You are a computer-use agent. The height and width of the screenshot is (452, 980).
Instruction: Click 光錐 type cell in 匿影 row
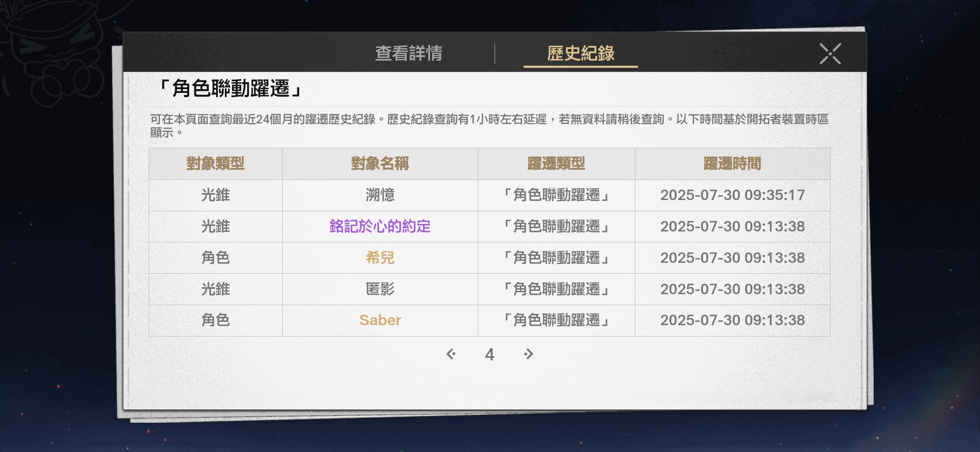(x=215, y=289)
